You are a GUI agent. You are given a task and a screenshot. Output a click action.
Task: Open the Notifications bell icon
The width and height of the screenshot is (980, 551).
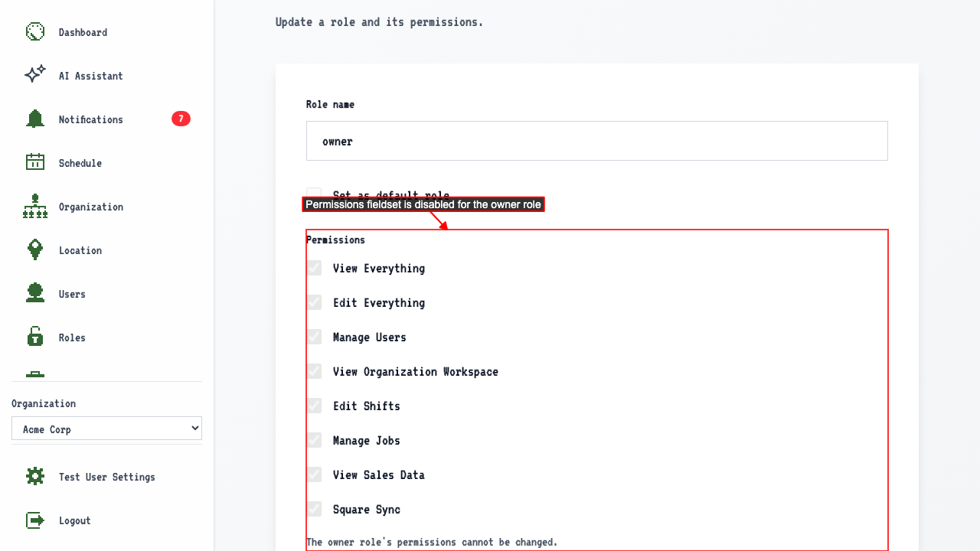[35, 119]
